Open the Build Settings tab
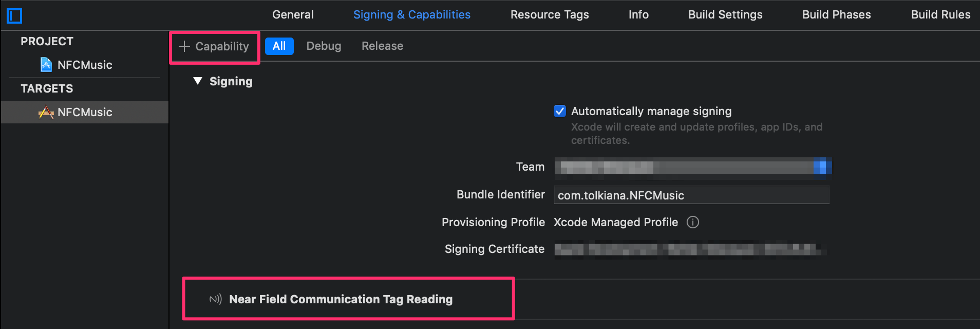The image size is (980, 329). [725, 14]
